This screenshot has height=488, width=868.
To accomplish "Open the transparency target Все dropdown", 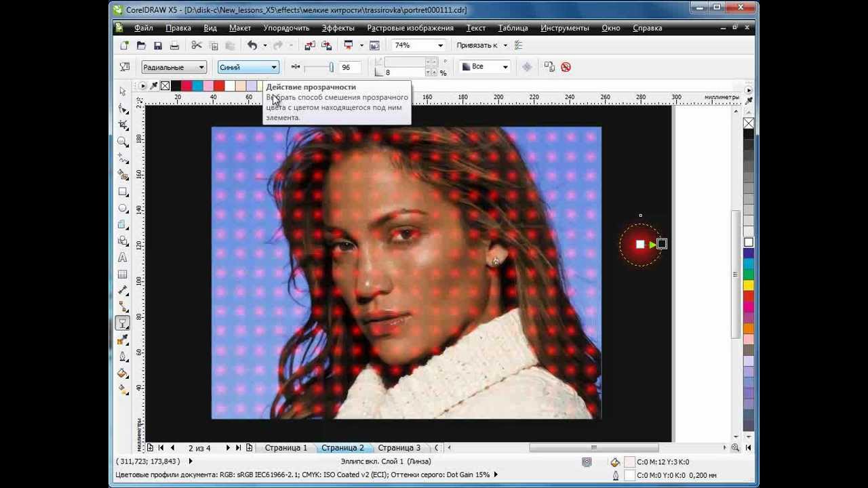I will coord(486,67).
